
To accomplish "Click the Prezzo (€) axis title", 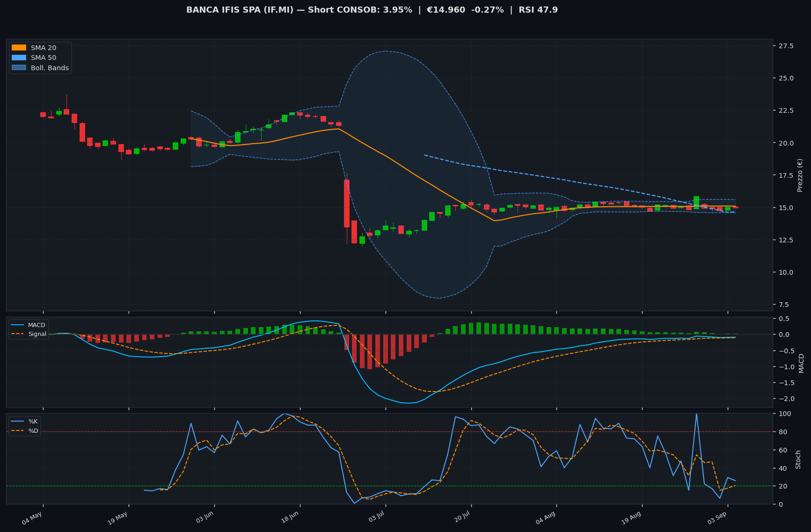I will coord(800,175).
